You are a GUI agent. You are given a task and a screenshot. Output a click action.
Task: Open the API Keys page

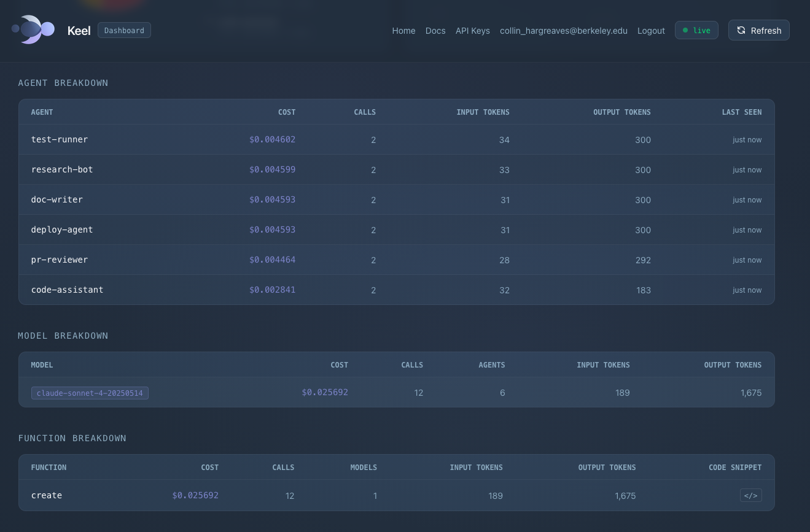[x=473, y=31]
